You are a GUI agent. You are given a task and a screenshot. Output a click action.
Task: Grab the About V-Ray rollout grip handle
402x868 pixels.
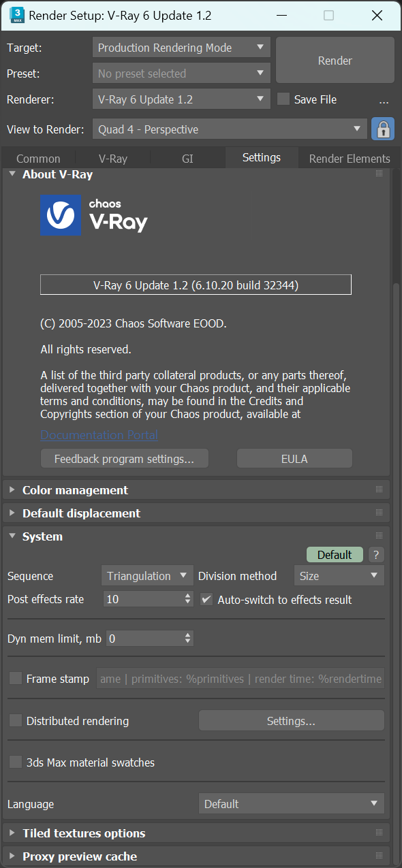[x=380, y=174]
